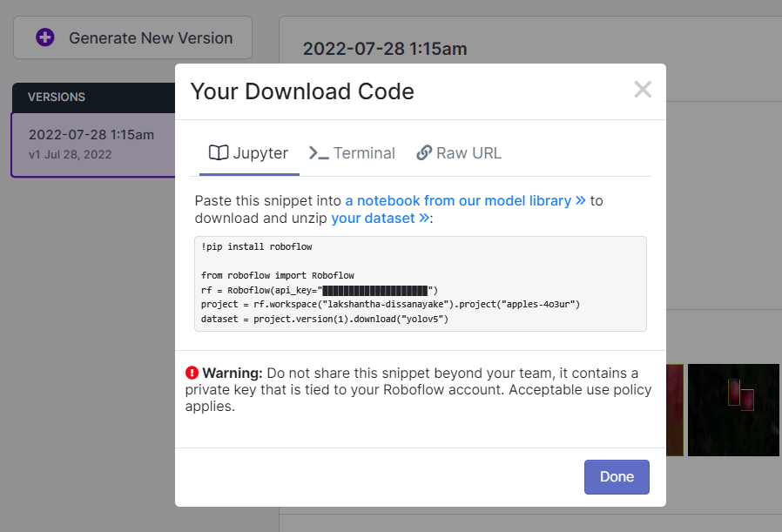Click the purple plus icon

(x=45, y=37)
